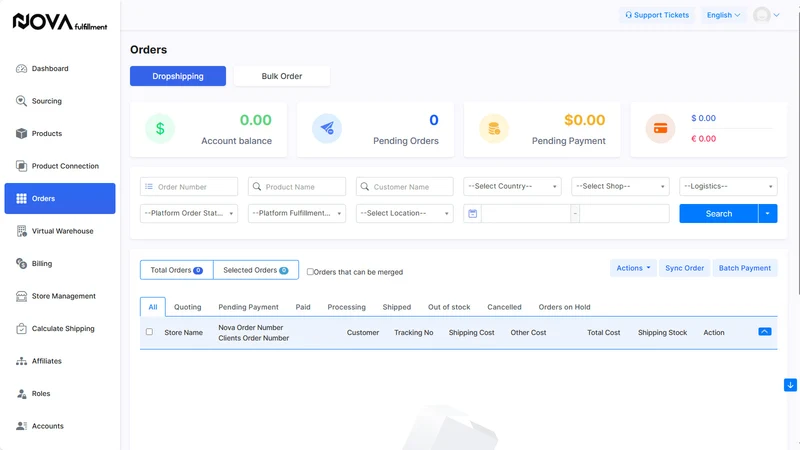800x450 pixels.
Task: Click the search icon in Customer Name field
Action: click(x=364, y=187)
